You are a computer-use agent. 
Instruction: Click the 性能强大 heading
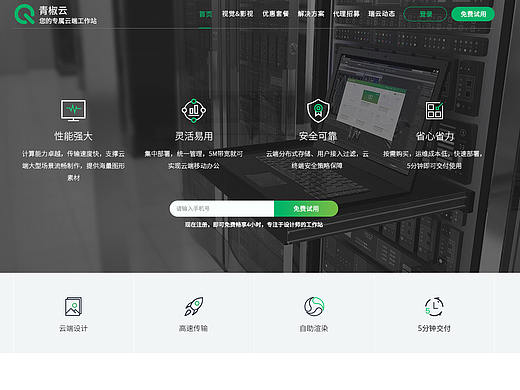point(73,136)
